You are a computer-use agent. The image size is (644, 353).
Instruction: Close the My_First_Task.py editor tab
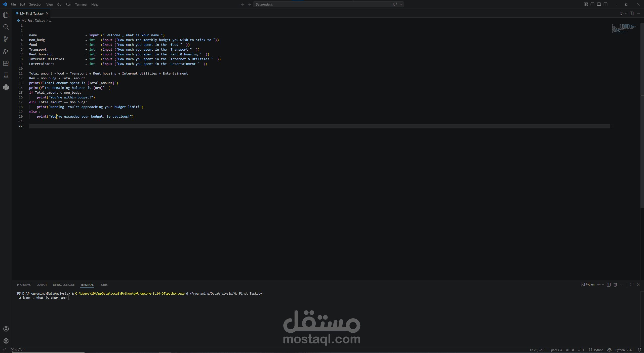tap(47, 13)
